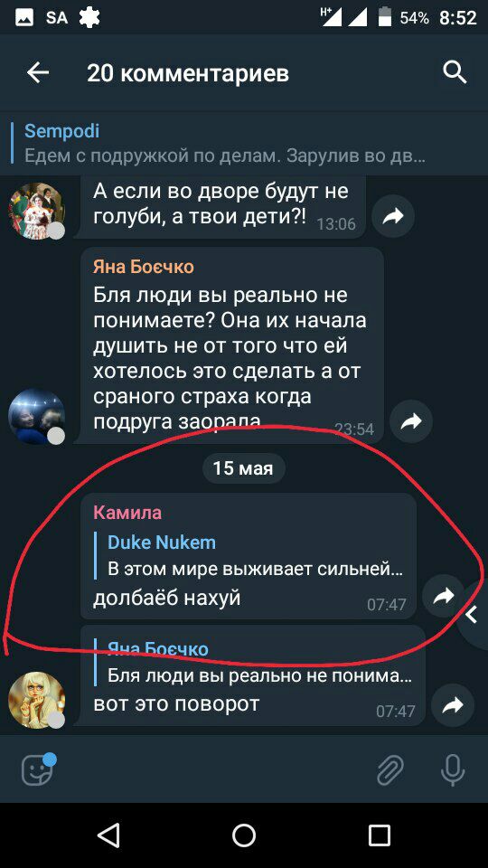The width and height of the screenshot is (488, 868).
Task: Open the sticker and emoji panel
Action: click(38, 769)
